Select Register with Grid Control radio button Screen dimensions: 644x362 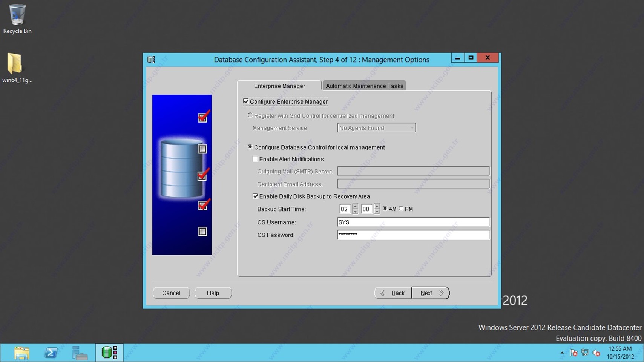pos(250,115)
